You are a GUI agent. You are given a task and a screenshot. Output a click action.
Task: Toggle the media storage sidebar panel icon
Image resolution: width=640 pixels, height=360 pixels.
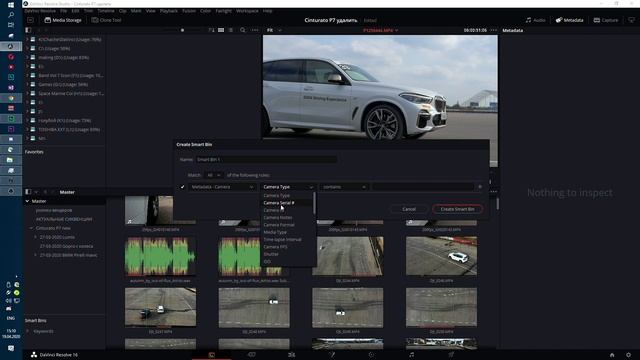click(x=28, y=30)
